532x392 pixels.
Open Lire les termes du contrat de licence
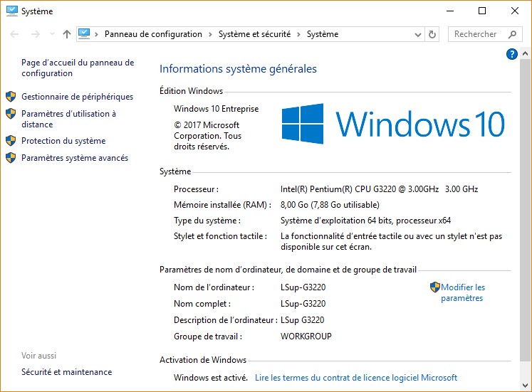pos(355,378)
